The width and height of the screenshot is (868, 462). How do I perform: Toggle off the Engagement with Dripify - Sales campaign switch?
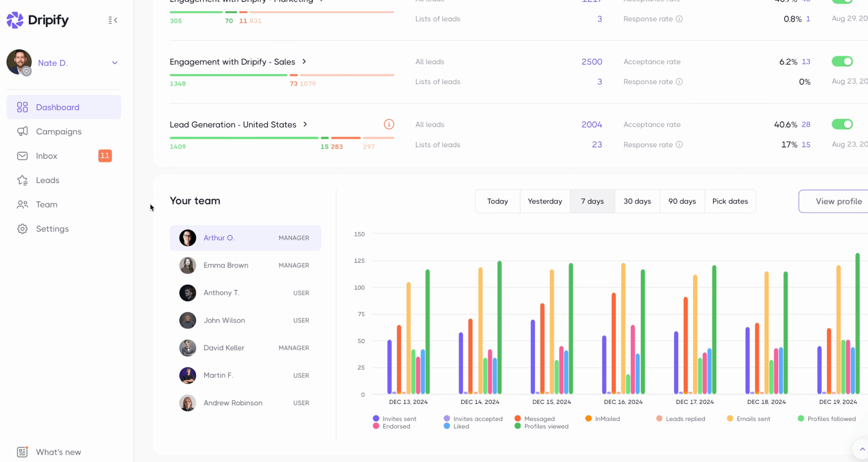[842, 62]
